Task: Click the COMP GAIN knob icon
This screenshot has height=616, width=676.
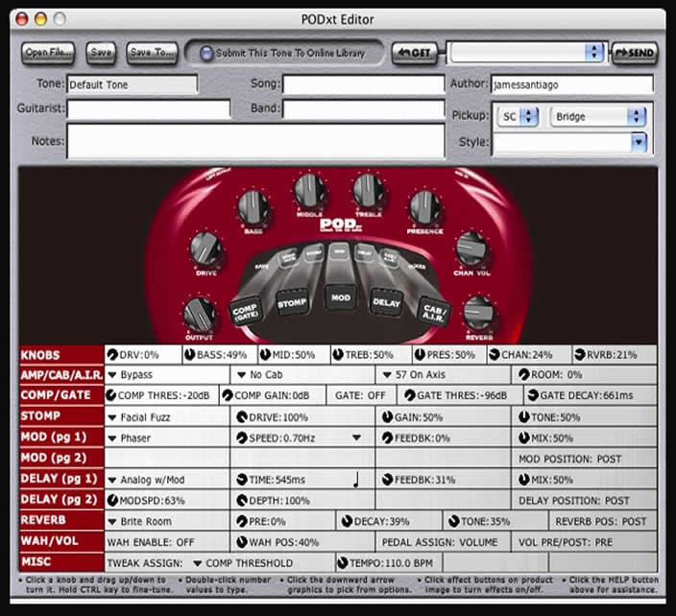Action: (228, 395)
